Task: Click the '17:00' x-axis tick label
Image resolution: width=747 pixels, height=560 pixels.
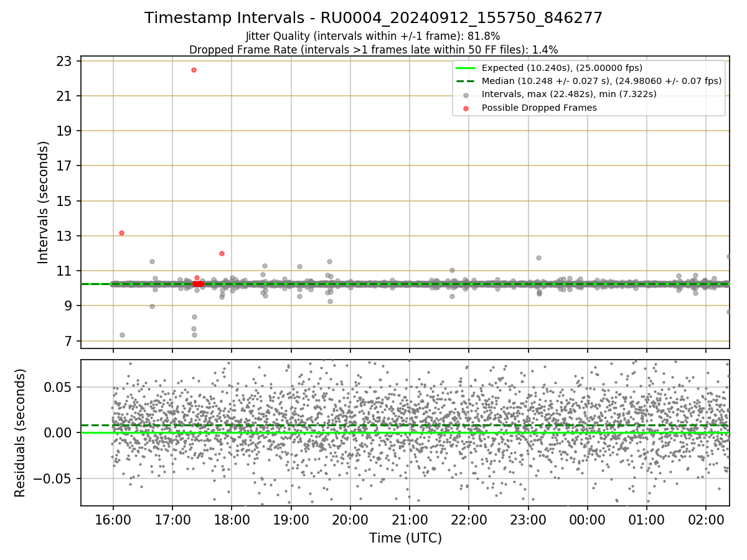Action: coord(172,519)
